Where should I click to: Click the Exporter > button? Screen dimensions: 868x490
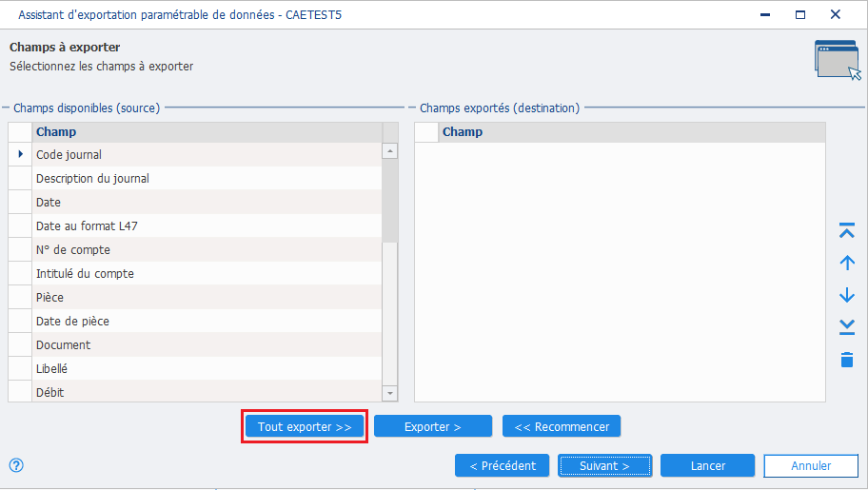tap(433, 426)
